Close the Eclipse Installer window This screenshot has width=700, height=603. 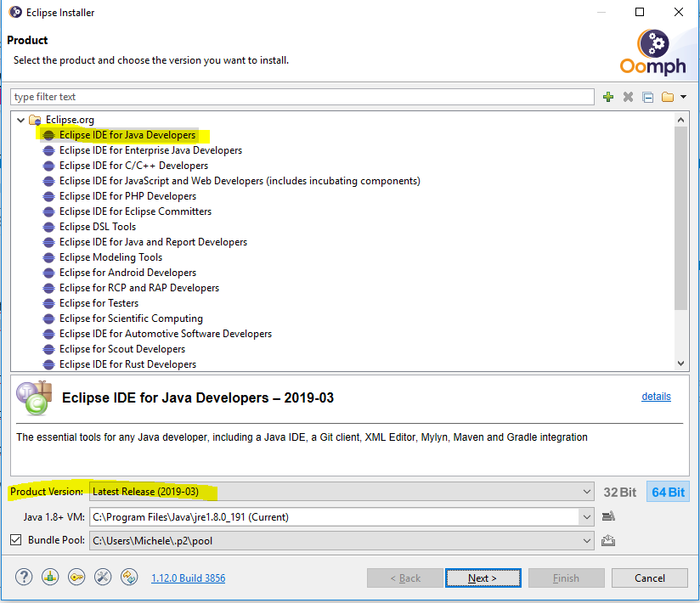click(x=679, y=12)
